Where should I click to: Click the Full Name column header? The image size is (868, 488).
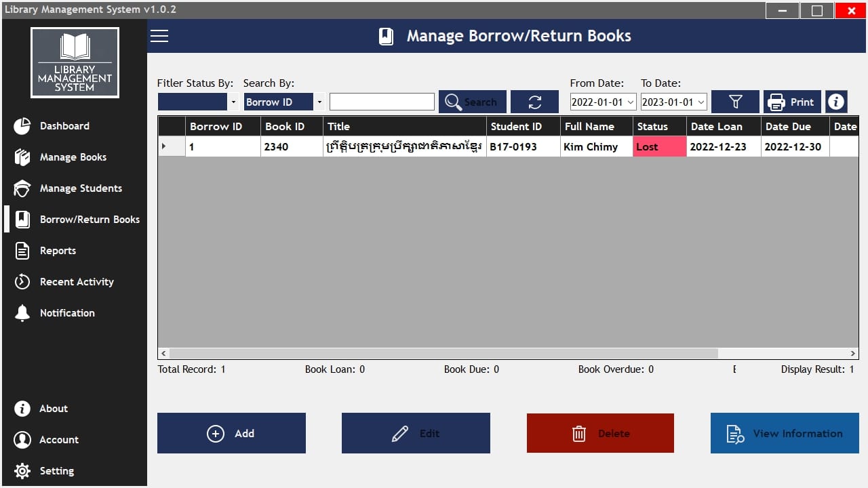click(x=597, y=126)
